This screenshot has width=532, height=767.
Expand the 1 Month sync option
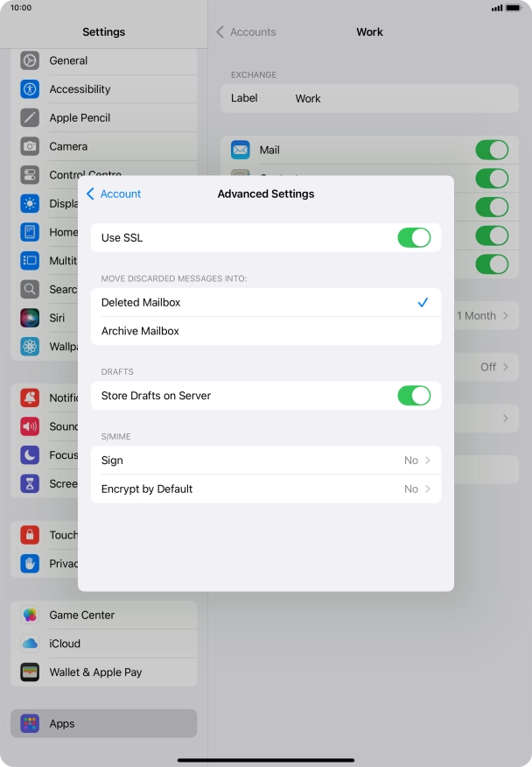tap(482, 316)
